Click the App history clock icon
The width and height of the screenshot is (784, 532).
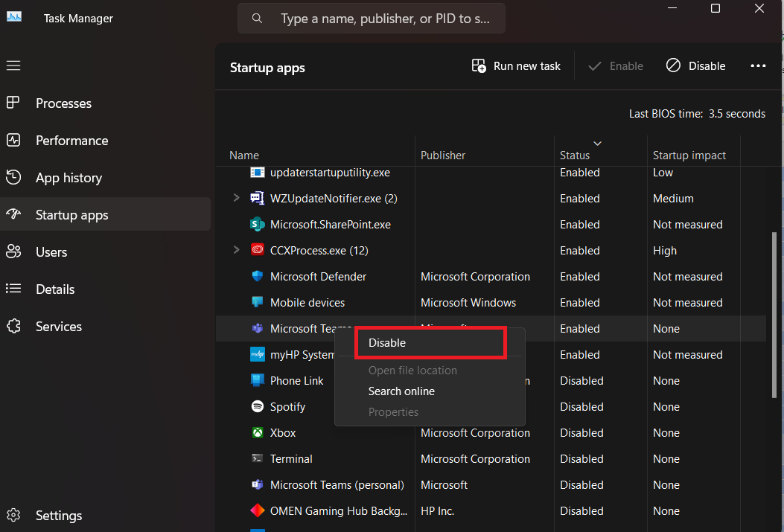pyautogui.click(x=13, y=177)
